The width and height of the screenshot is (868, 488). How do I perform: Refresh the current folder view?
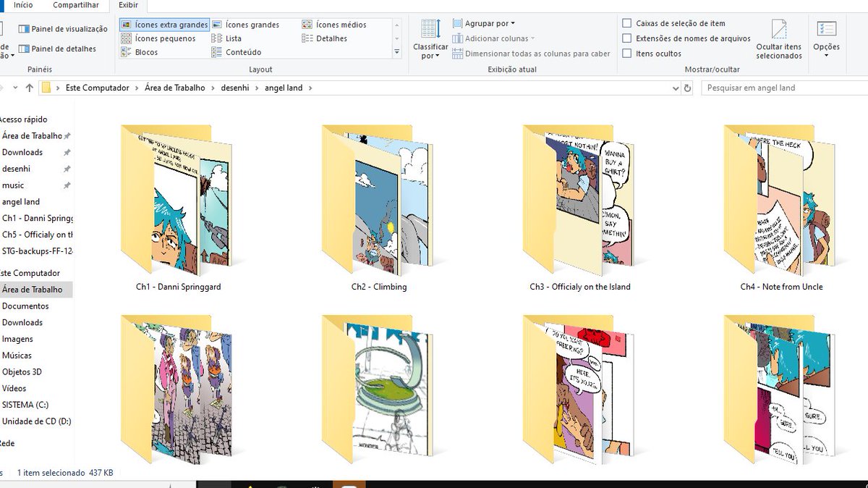point(687,88)
